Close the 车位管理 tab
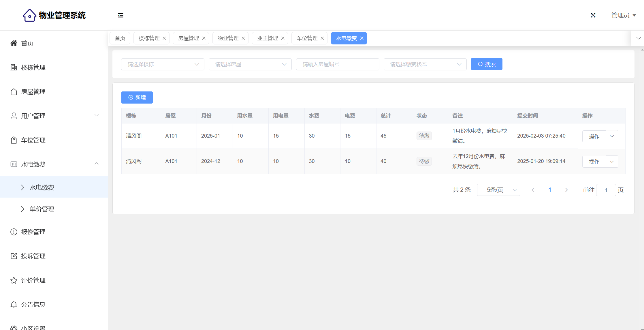This screenshot has width=644, height=330. click(322, 38)
